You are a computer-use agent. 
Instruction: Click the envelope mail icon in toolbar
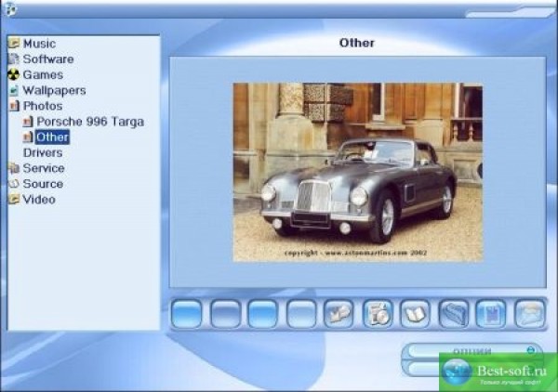pos(529,314)
